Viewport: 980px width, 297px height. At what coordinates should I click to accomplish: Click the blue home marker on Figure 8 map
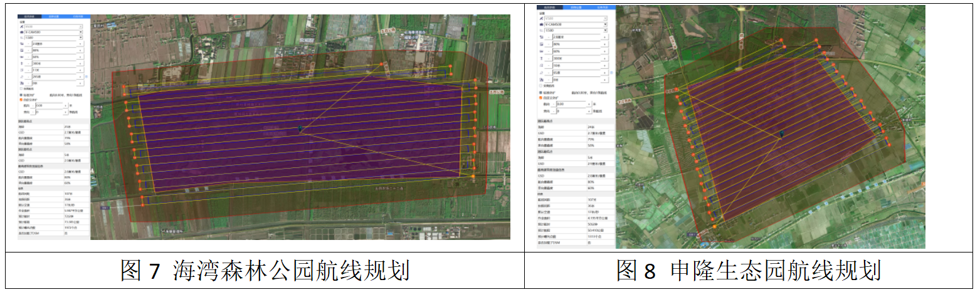point(782,134)
